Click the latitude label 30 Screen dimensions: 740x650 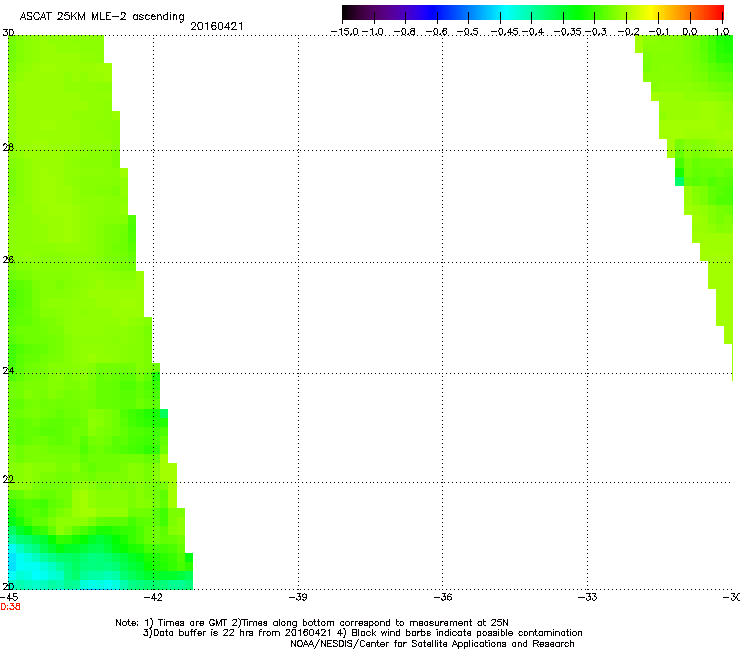pos(8,33)
